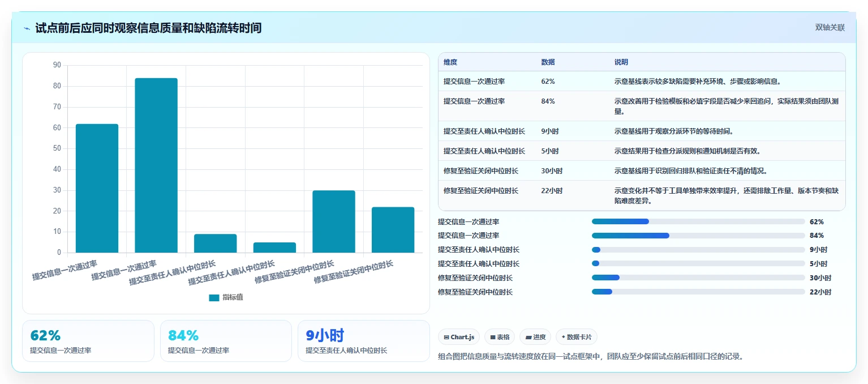Click description 示意变化并不等于工具单独带来效率提升
Viewport: 868px width, 384px height.
(727, 196)
